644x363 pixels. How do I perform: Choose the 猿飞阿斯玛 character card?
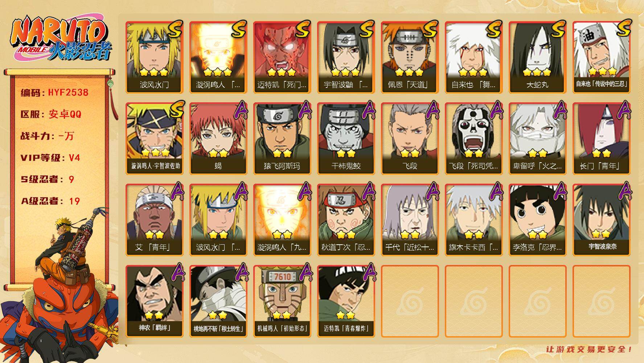[x=282, y=139]
